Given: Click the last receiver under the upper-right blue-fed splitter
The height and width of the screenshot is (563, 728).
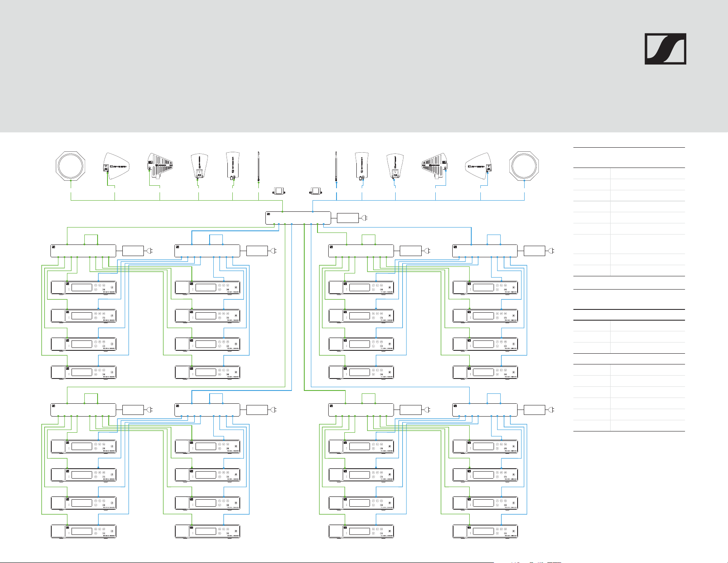Looking at the screenshot, I should point(485,372).
